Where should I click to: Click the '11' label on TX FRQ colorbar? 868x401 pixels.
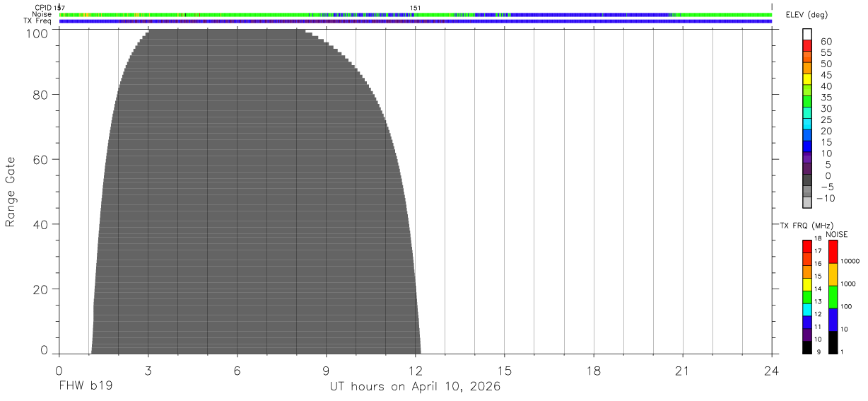(x=818, y=327)
